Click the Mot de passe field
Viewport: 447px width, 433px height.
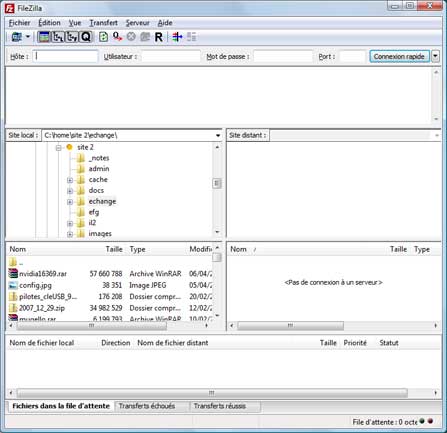point(283,56)
